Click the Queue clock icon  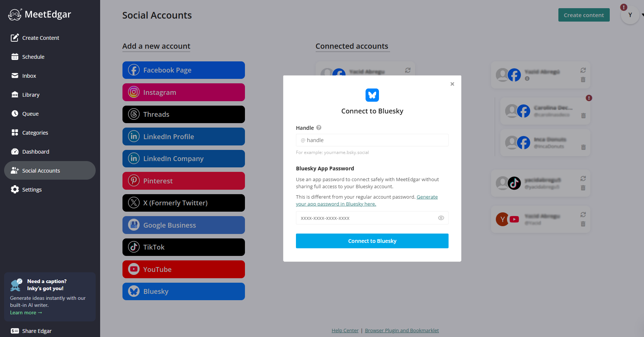click(x=15, y=113)
